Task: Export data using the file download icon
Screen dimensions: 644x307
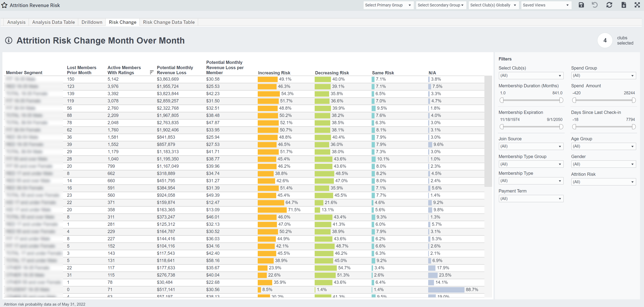Action: 623,5
